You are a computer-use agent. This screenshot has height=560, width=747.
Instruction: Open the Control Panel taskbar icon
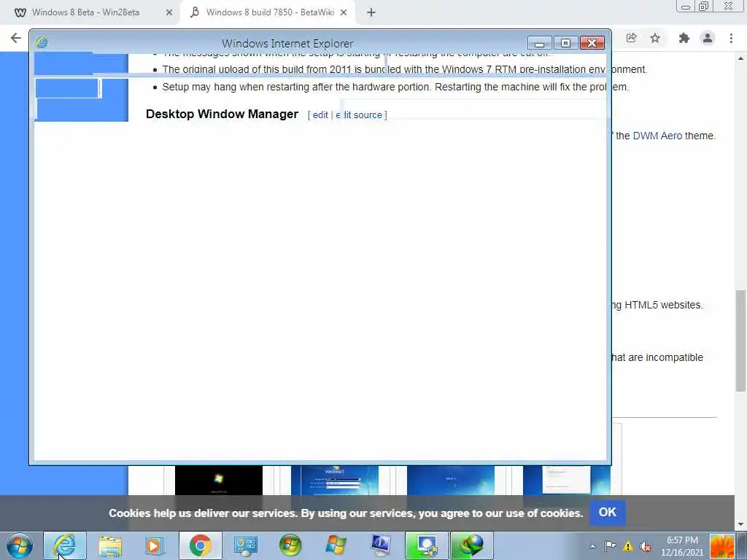tap(246, 545)
